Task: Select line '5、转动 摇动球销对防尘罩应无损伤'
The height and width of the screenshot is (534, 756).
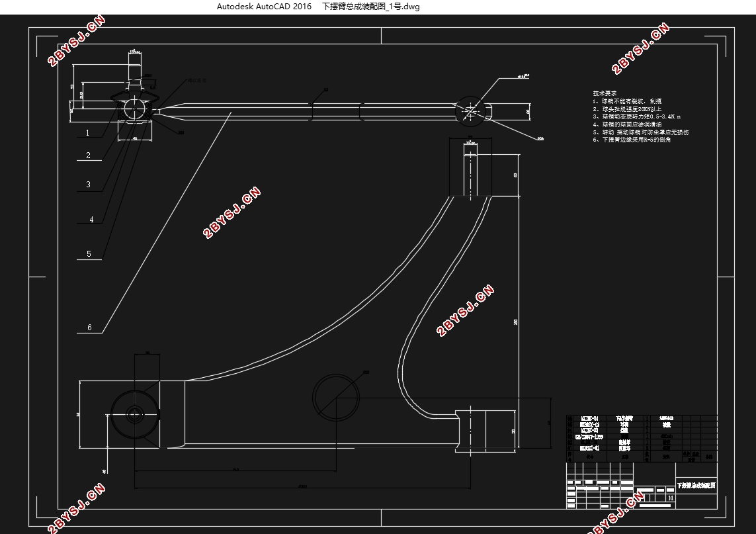Action: (641, 132)
